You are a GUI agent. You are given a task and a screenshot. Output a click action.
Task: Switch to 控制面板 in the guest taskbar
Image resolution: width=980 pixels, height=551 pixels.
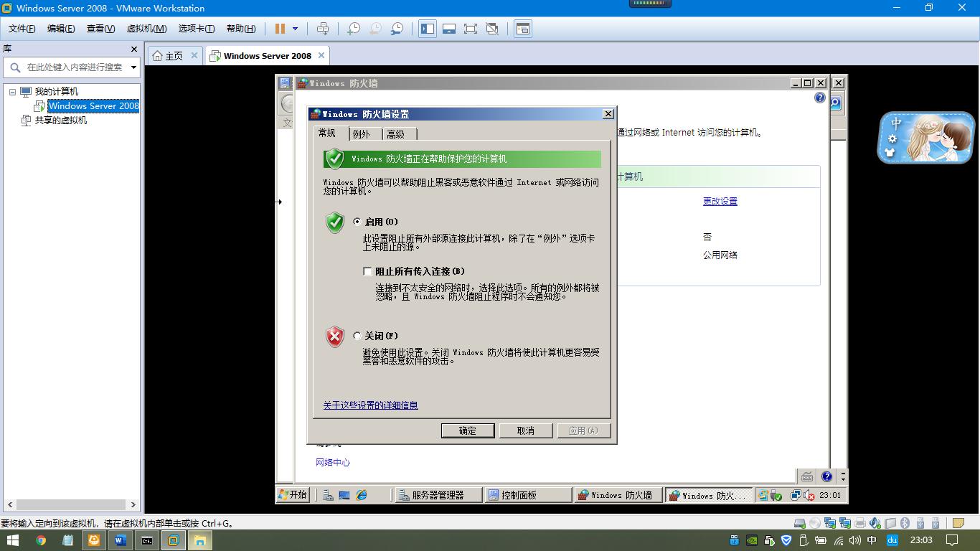point(528,495)
